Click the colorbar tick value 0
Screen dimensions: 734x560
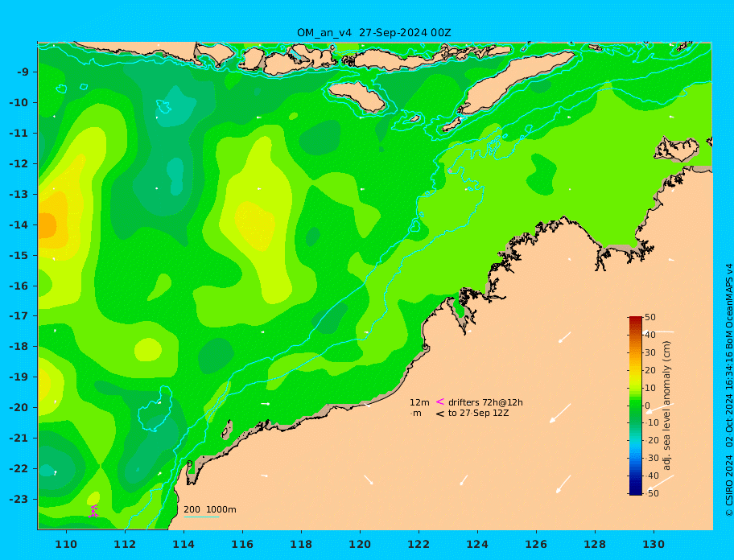(648, 406)
